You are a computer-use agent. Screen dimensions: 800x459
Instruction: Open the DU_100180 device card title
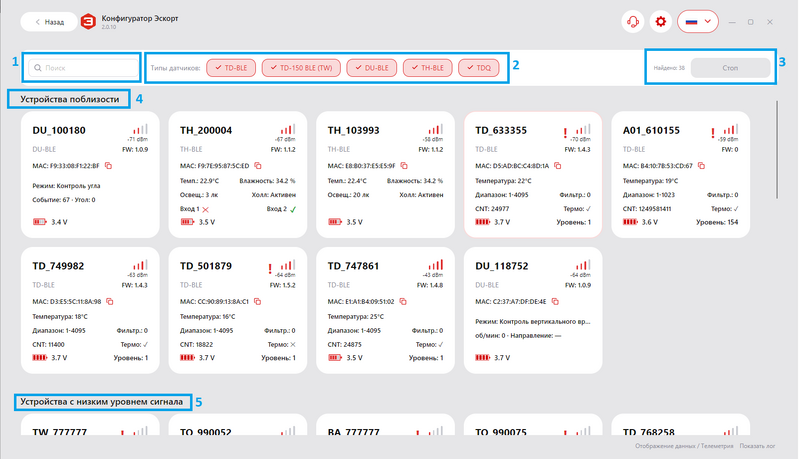[x=59, y=131]
